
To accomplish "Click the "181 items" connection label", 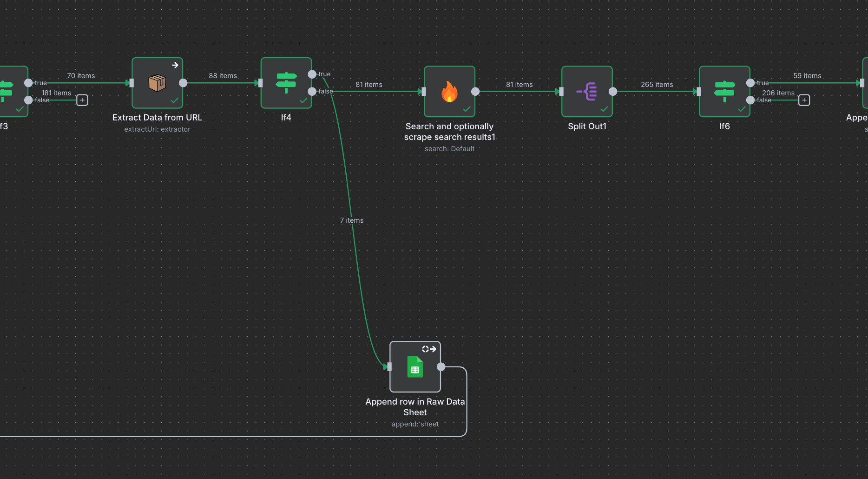I will 56,93.
